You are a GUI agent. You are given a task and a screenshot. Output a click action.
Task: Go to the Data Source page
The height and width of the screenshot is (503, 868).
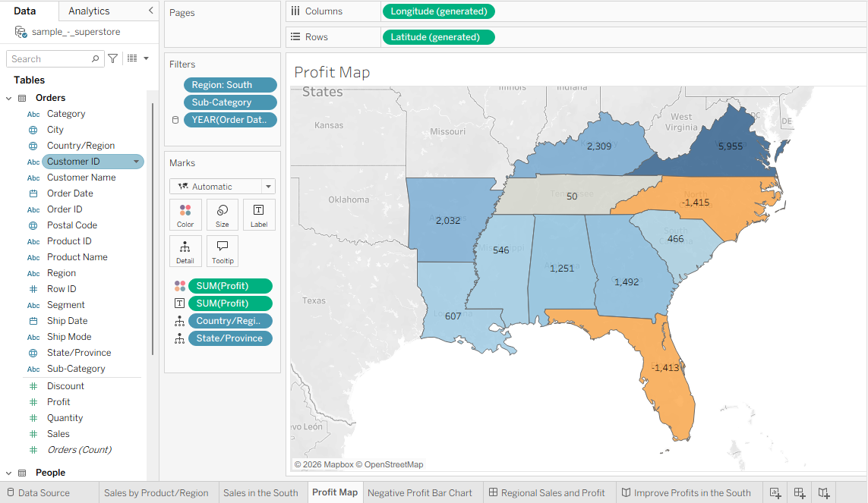38,492
